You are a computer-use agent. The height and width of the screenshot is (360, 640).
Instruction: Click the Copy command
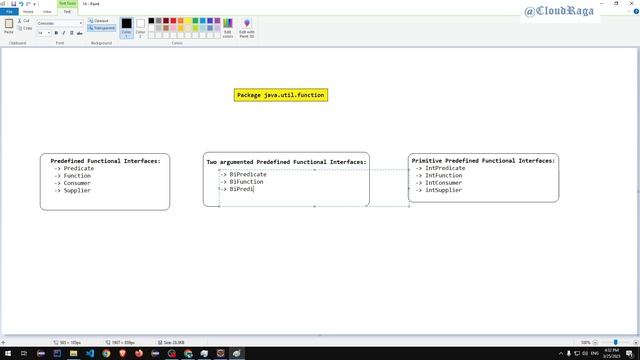[24, 28]
